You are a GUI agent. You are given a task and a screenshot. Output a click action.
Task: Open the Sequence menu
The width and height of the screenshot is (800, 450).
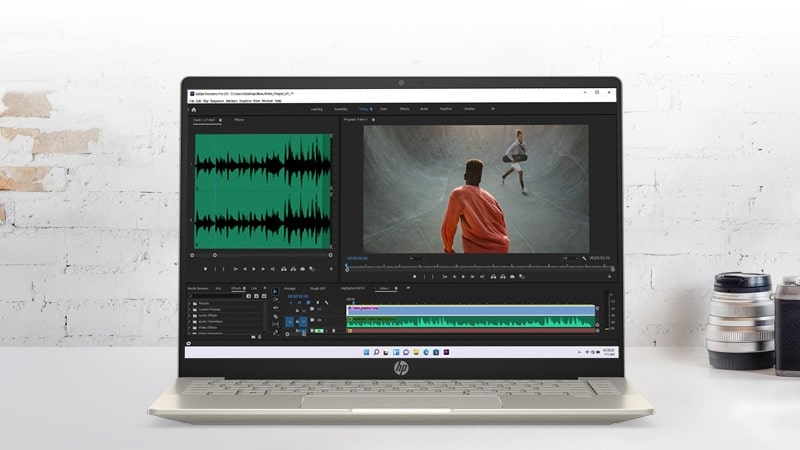217,101
